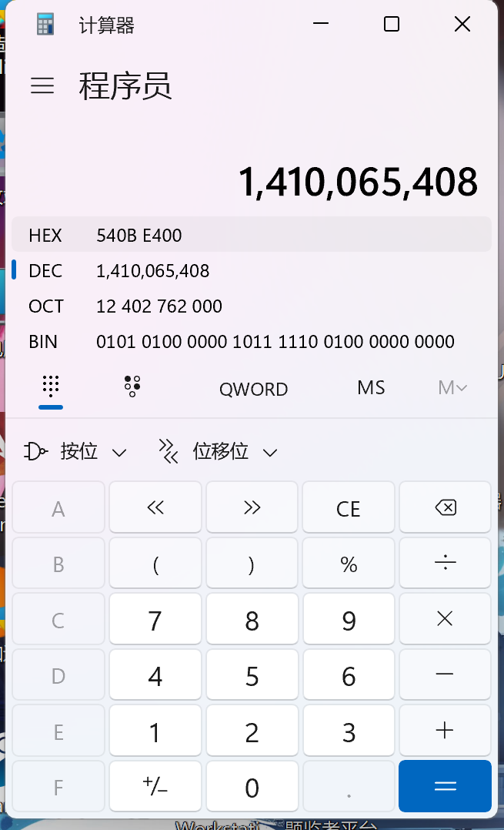The height and width of the screenshot is (830, 504).
Task: Switch to the full keypad view
Action: [51, 387]
